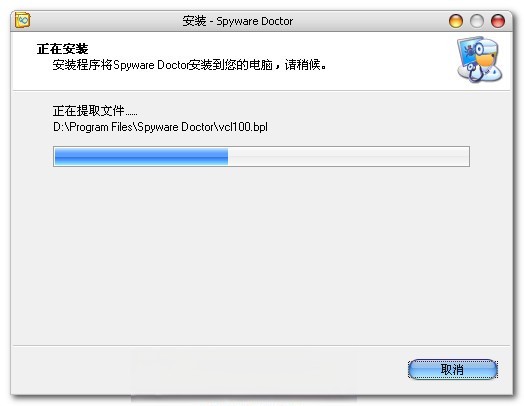This screenshot has width=524, height=406.
Task: Click the orange minimize window button
Action: (456, 21)
